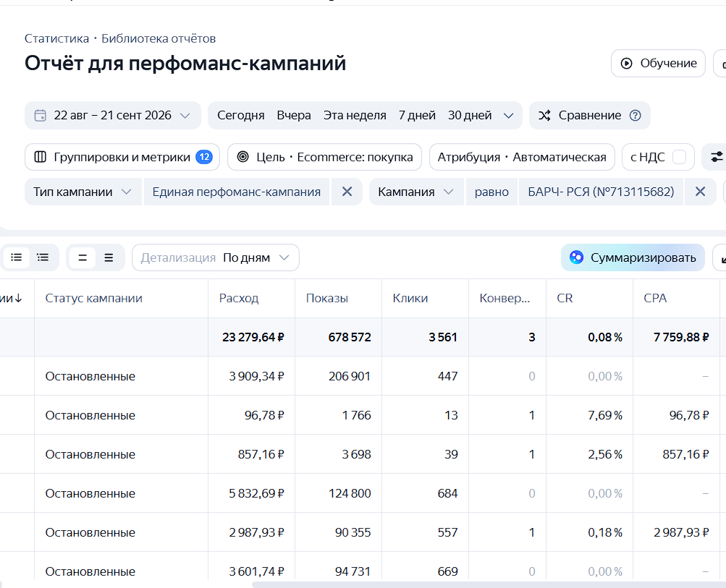Switch to flat list view icon
Screen dimensions: 726x588
(17, 257)
